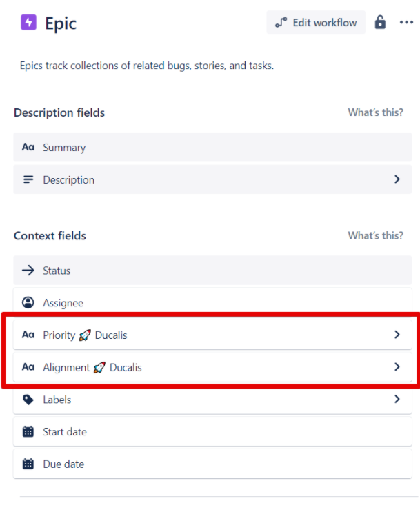The width and height of the screenshot is (420, 510).
Task: Click the Labels tag icon
Action: pos(28,400)
